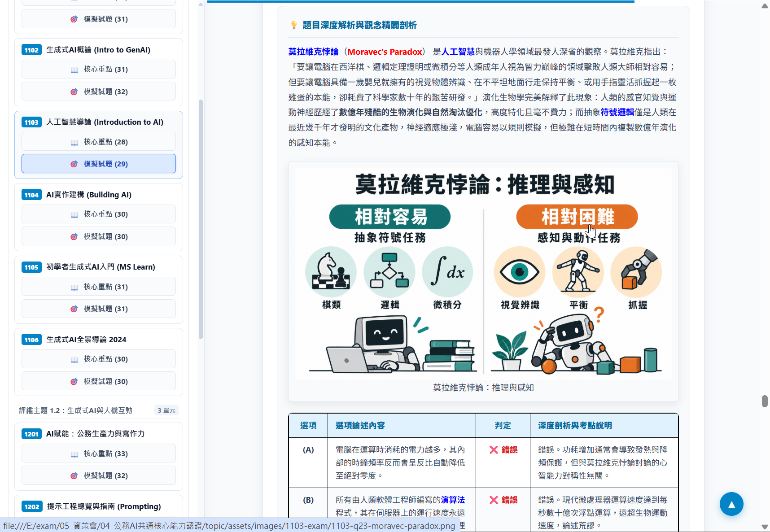Click the blue scroll-to-top arrow button

click(x=731, y=504)
